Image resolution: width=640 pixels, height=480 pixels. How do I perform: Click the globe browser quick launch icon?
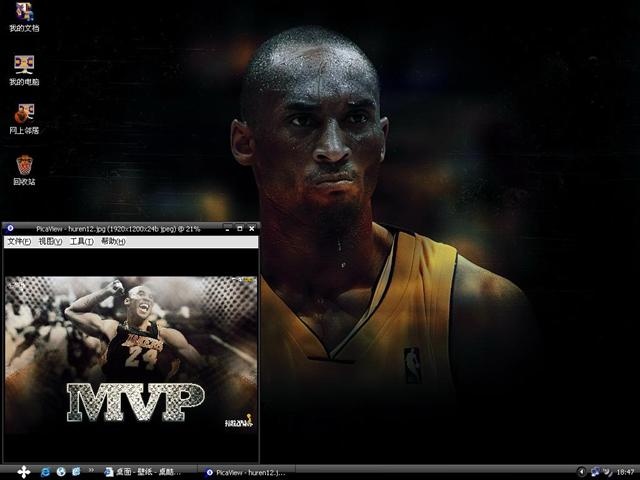pos(61,472)
